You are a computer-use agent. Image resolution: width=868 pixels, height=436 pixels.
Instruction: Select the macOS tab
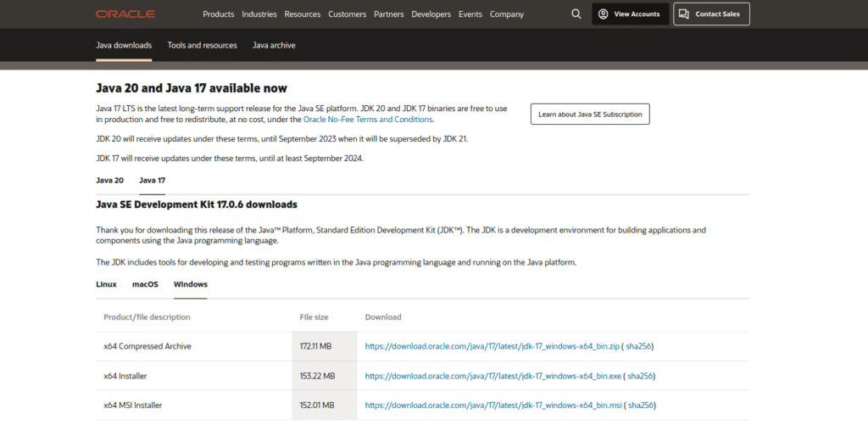click(145, 284)
